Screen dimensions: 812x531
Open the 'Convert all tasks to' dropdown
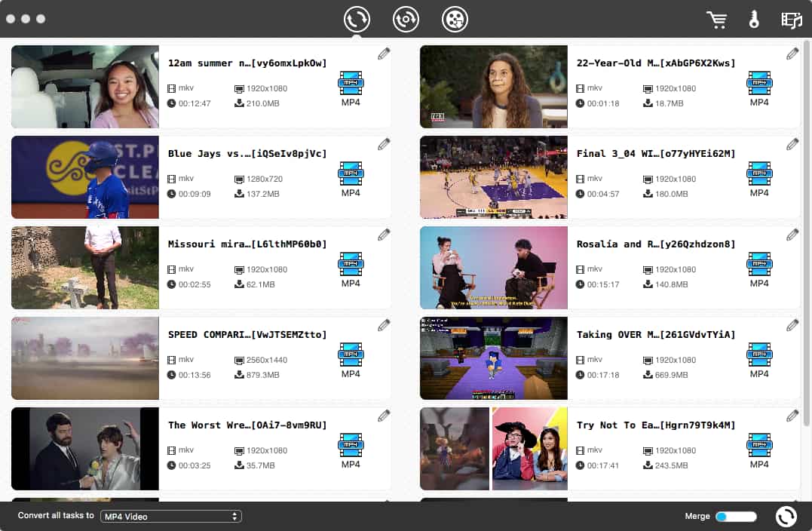click(171, 517)
